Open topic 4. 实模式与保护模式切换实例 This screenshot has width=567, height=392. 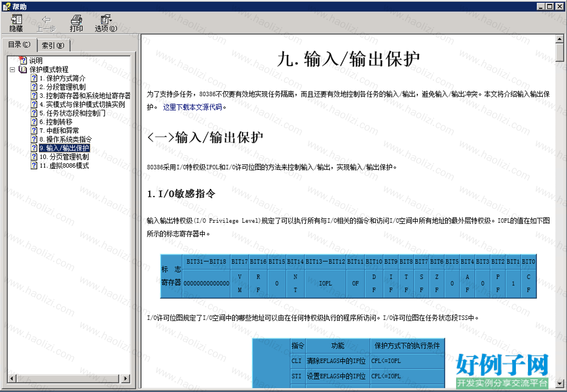coord(82,105)
